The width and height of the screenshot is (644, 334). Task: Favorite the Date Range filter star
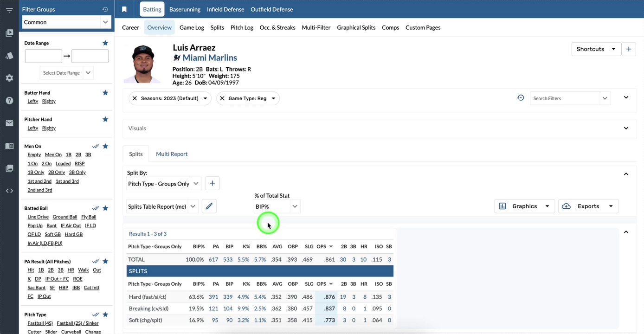pyautogui.click(x=105, y=43)
